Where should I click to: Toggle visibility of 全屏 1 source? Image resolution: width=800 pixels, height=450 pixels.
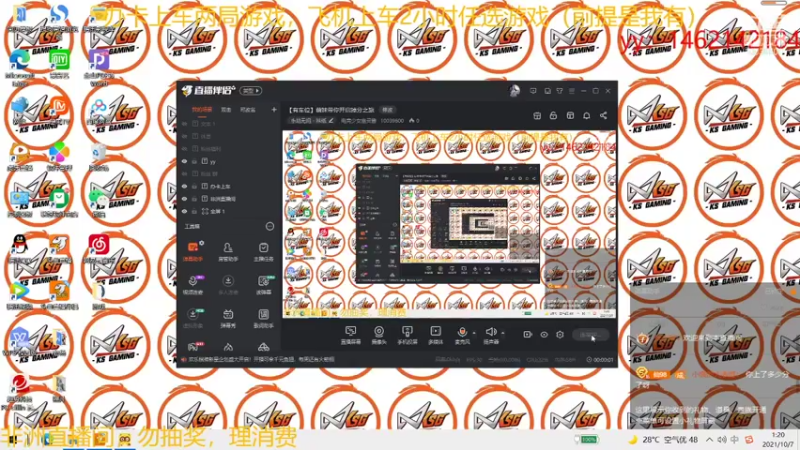[185, 211]
